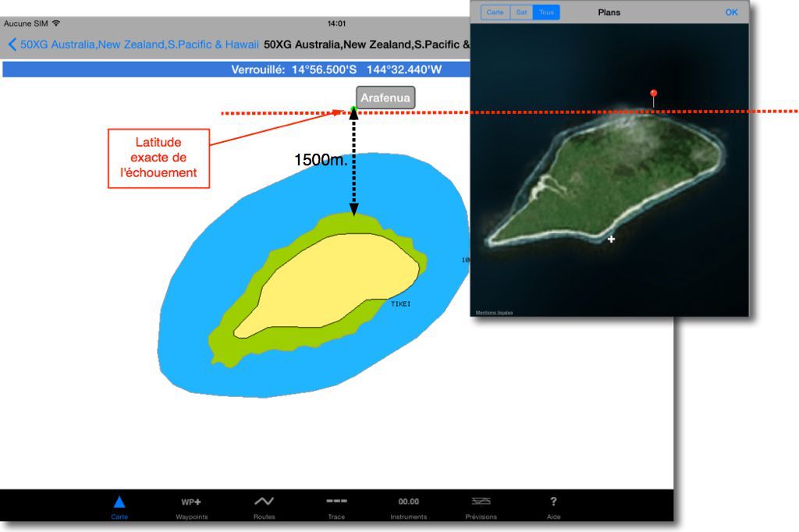799x532 pixels.
Task: Open the Aide help tab
Action: tap(553, 508)
